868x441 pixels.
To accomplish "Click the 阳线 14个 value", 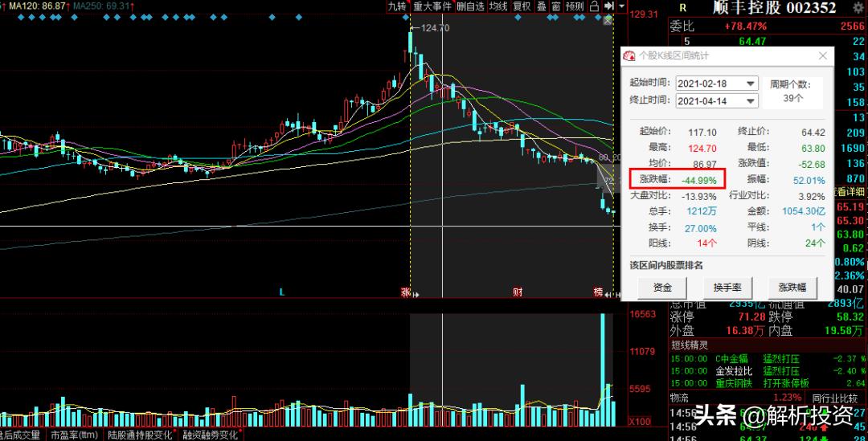I will pos(706,243).
